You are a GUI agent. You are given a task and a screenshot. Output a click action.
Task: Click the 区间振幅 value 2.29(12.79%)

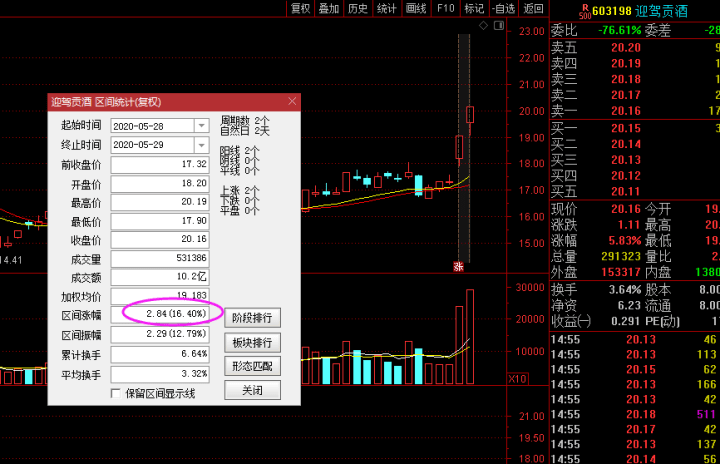click(x=160, y=334)
